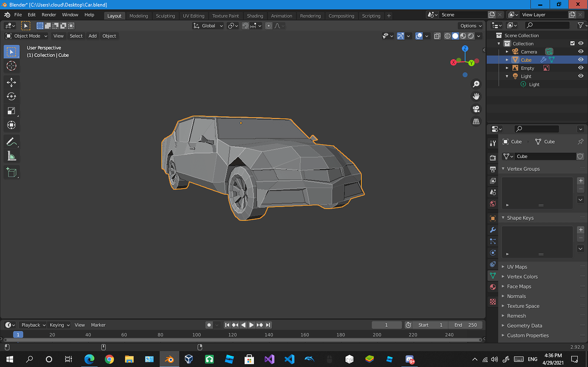This screenshot has width=588, height=367.
Task: Uncheck the Collection exclude checkbox
Action: pos(572,43)
